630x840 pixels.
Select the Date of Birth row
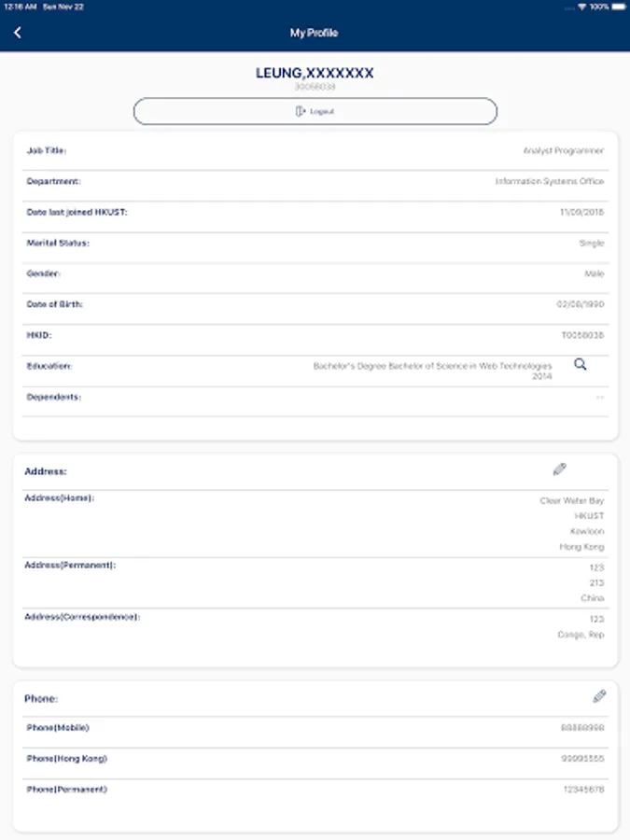point(315,304)
